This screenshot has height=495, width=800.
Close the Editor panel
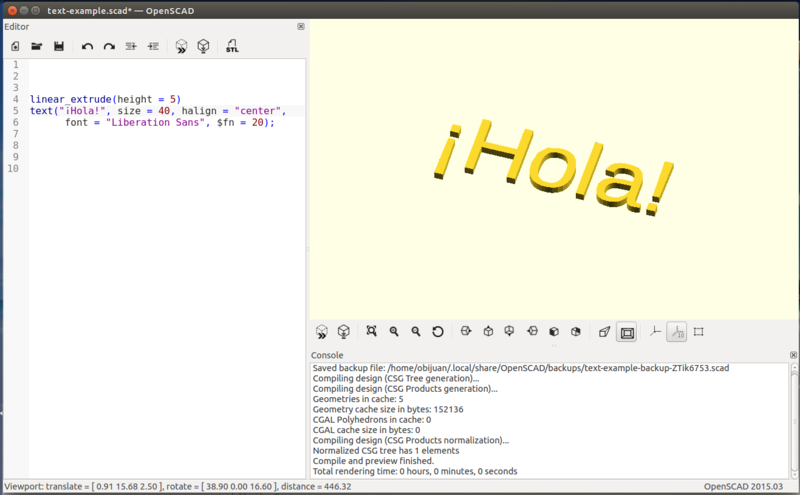[x=301, y=26]
